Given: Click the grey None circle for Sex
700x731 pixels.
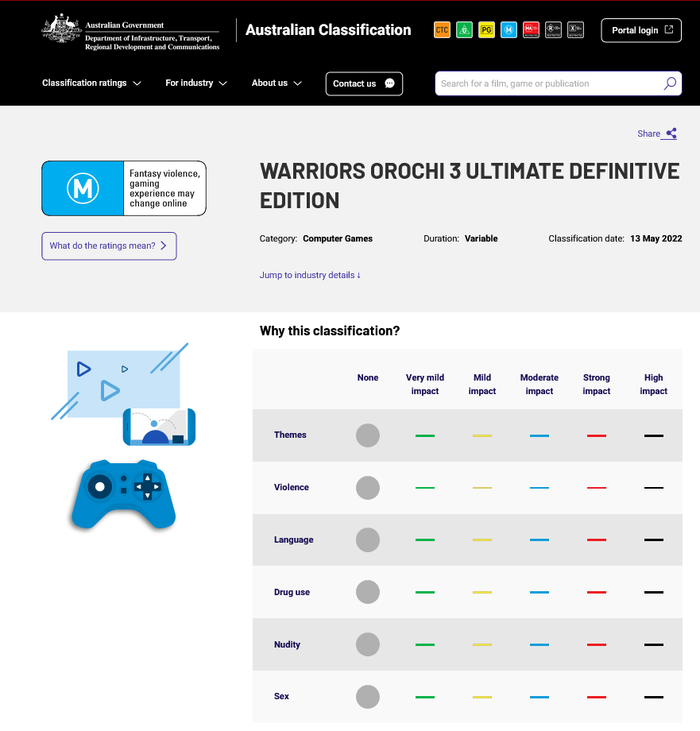Looking at the screenshot, I should tap(368, 697).
